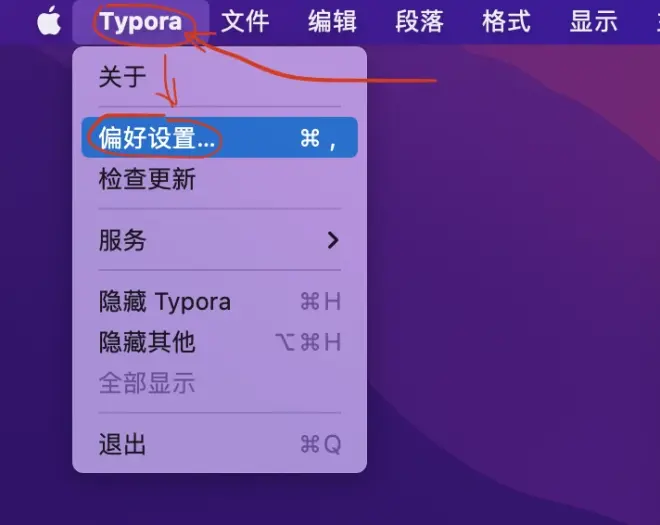Select 检查更新 menu entry
This screenshot has width=660, height=525.
click(x=219, y=179)
